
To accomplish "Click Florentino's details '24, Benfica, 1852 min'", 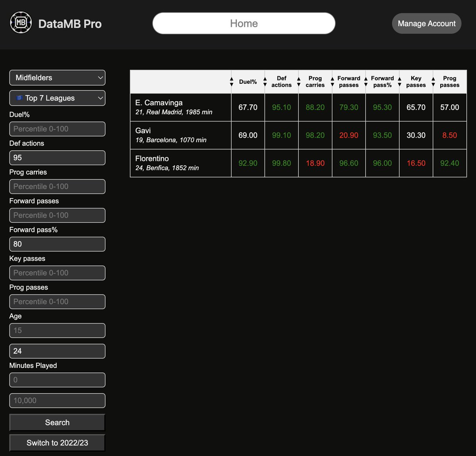I will click(167, 168).
